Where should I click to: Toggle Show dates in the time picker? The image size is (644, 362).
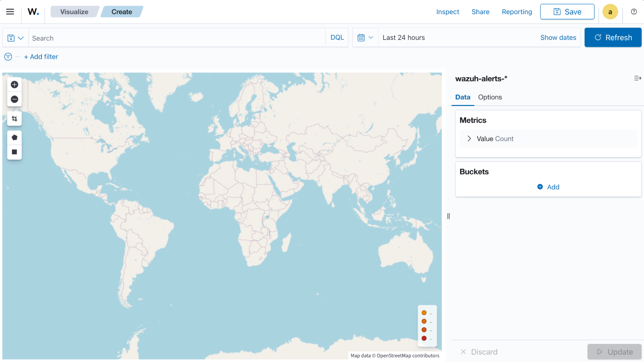click(558, 37)
